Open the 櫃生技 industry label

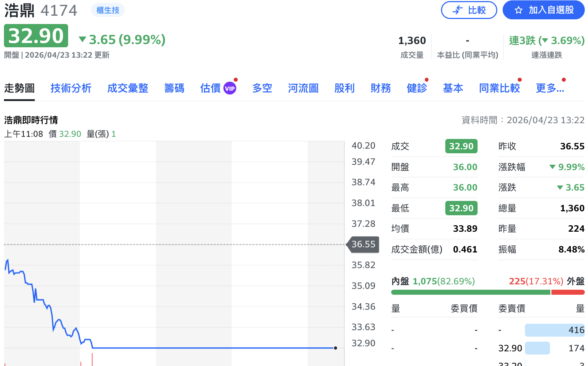[x=108, y=10]
